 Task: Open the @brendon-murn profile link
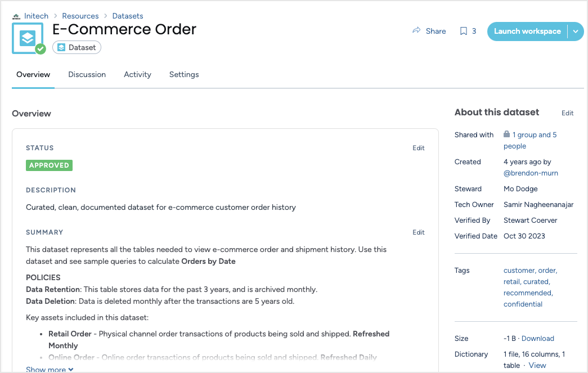point(531,173)
